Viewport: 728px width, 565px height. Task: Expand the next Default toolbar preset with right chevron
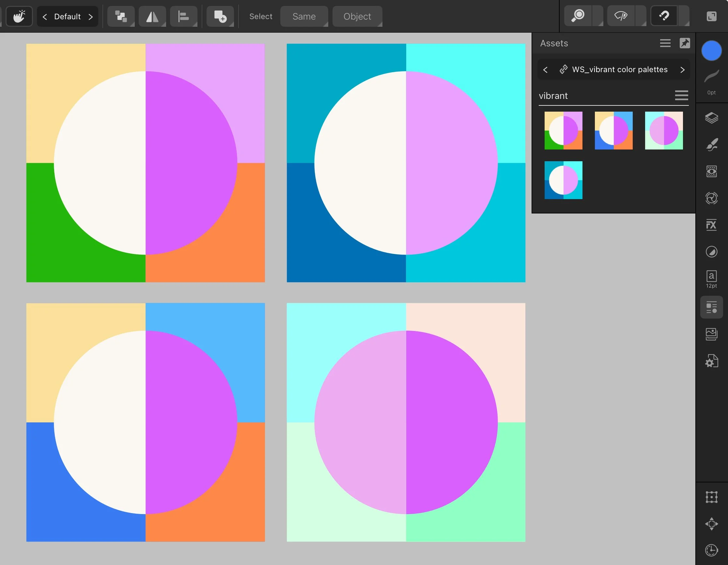tap(91, 16)
